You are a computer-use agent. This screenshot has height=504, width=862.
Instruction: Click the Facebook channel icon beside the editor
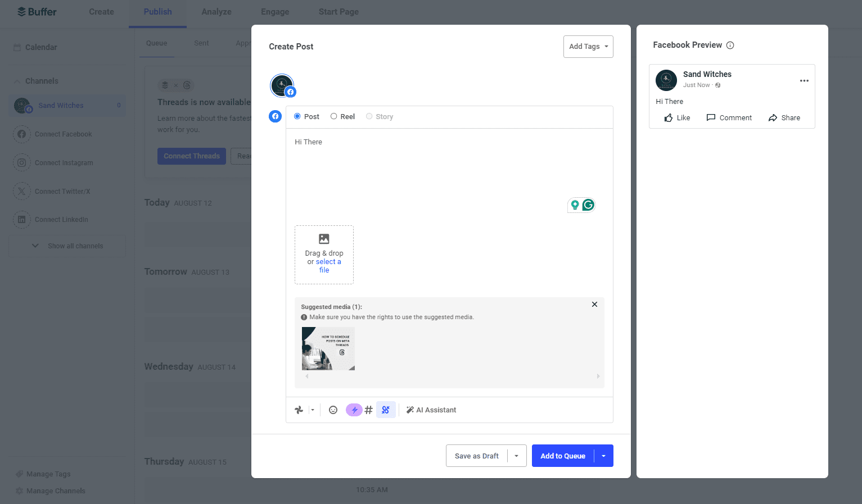[275, 116]
